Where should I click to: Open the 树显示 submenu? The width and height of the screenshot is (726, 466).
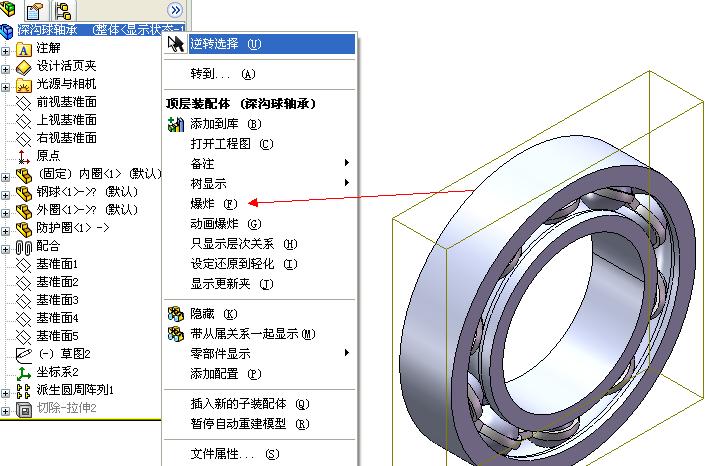[260, 183]
